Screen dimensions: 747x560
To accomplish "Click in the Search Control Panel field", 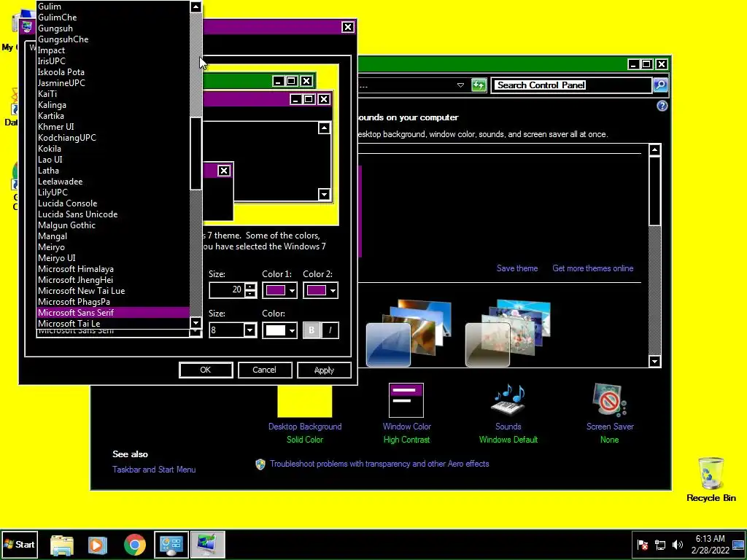I will pos(571,85).
